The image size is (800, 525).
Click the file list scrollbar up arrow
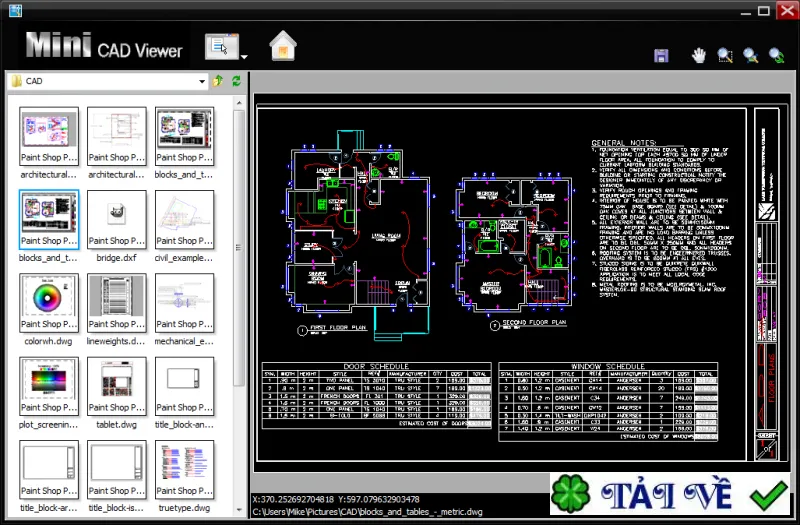239,103
